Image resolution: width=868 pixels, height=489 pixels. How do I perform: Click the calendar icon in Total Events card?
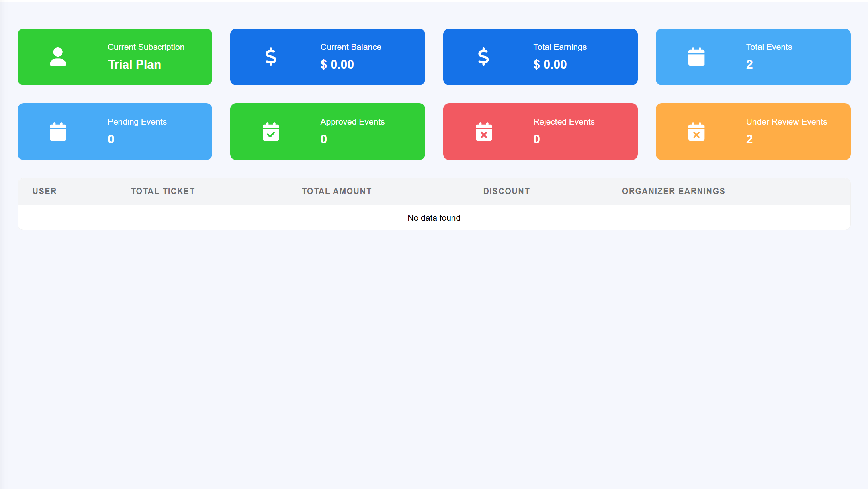pos(696,57)
